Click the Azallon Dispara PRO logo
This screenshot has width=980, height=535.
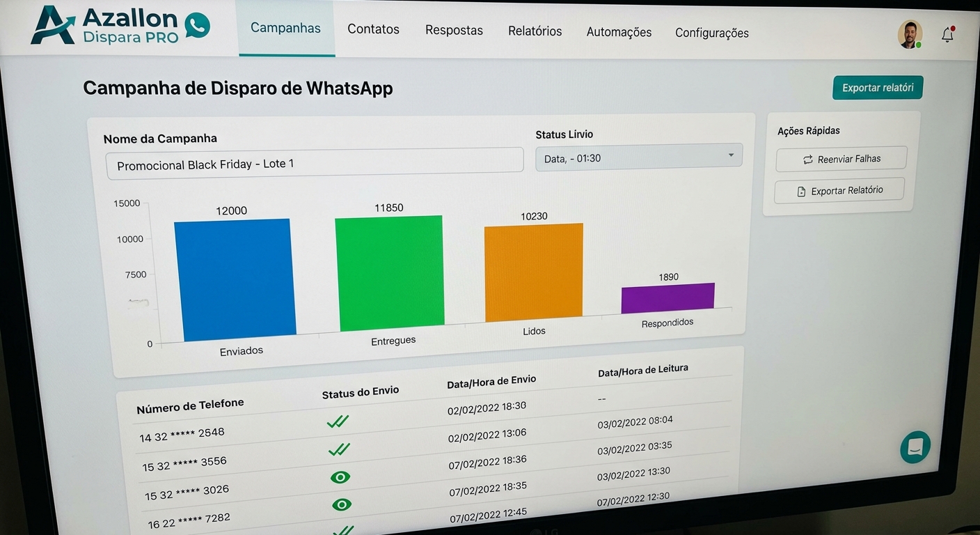120,25
